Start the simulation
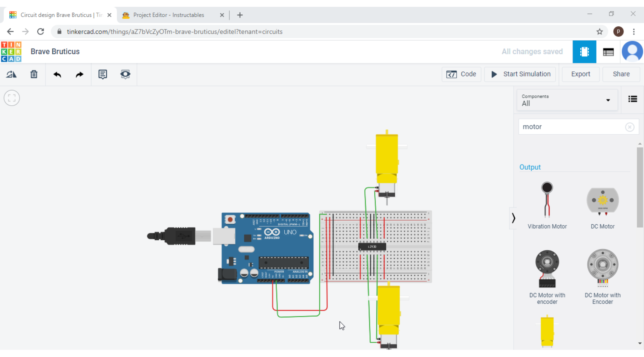The image size is (644, 357). pyautogui.click(x=520, y=74)
